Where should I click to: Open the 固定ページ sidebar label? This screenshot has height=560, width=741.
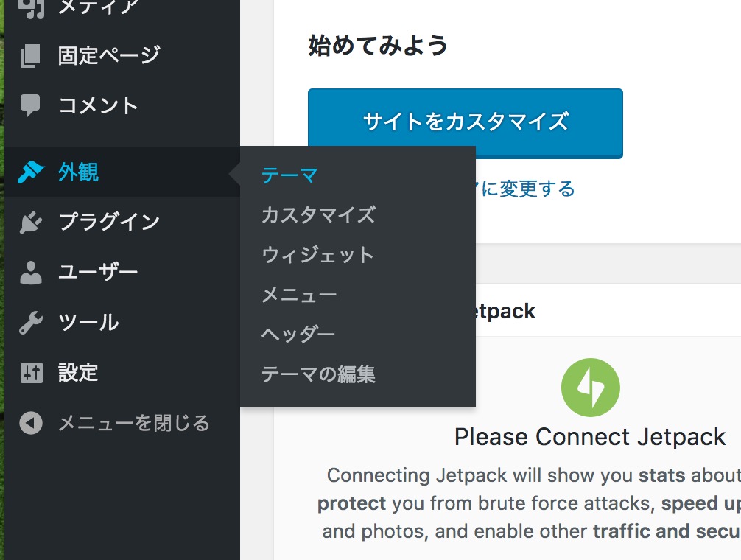pyautogui.click(x=109, y=56)
